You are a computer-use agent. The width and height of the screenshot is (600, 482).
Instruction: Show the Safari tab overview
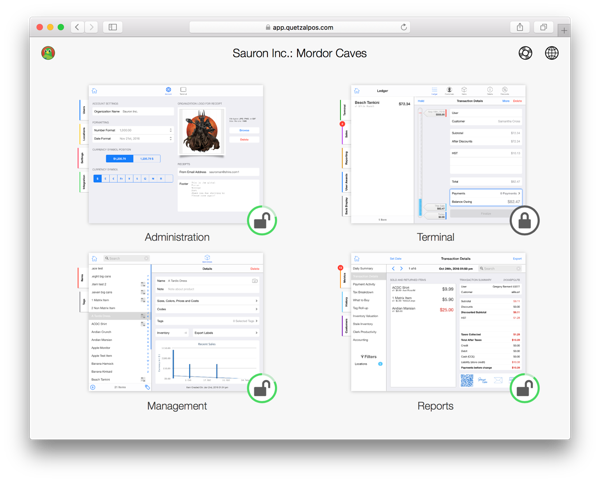(543, 27)
